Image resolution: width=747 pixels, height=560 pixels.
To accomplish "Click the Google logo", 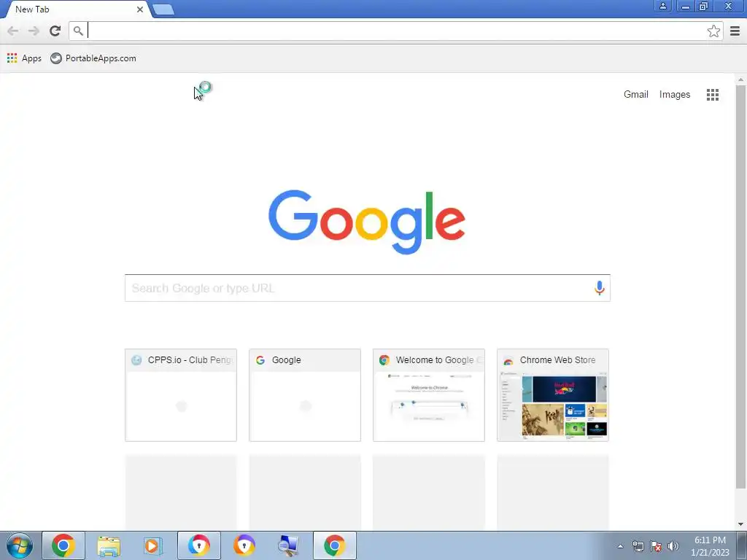I will [x=367, y=222].
